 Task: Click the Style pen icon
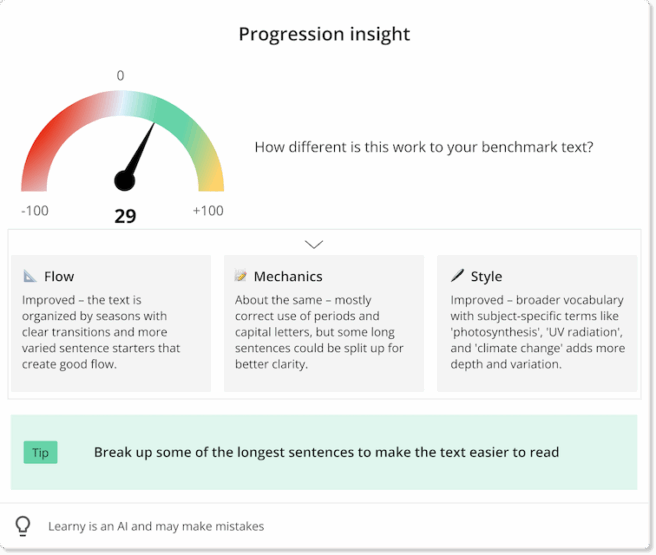[457, 276]
